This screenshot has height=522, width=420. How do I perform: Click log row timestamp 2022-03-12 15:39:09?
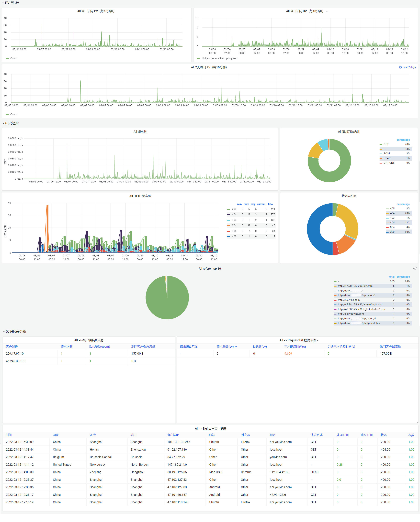click(20, 442)
